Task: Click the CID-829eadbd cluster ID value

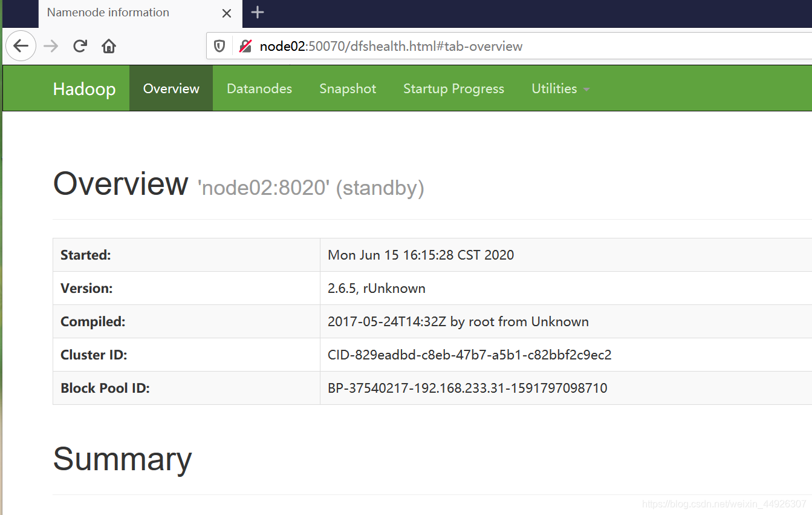Action: [470, 355]
